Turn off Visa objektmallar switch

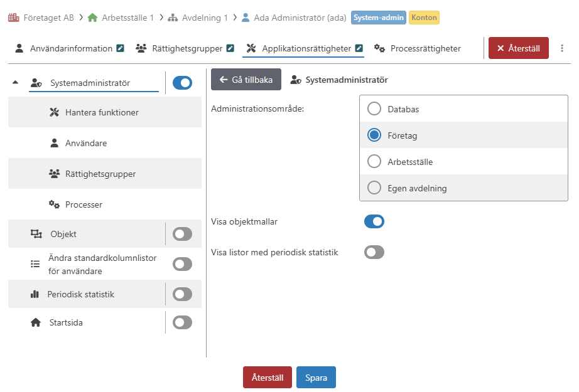click(x=374, y=221)
